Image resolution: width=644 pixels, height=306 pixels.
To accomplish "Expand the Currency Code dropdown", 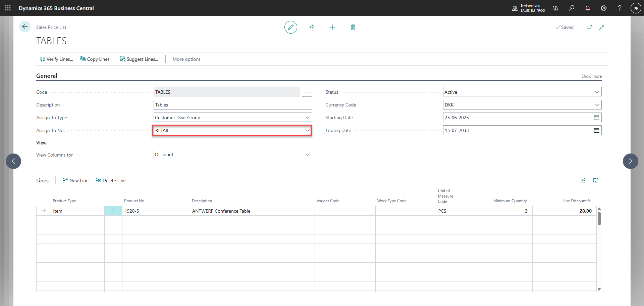I will [597, 105].
